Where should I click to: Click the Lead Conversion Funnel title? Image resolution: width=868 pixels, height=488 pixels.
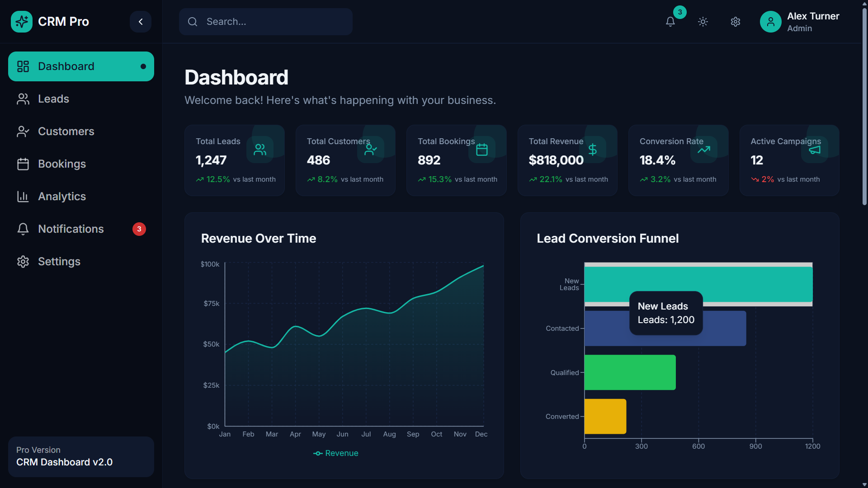click(608, 239)
